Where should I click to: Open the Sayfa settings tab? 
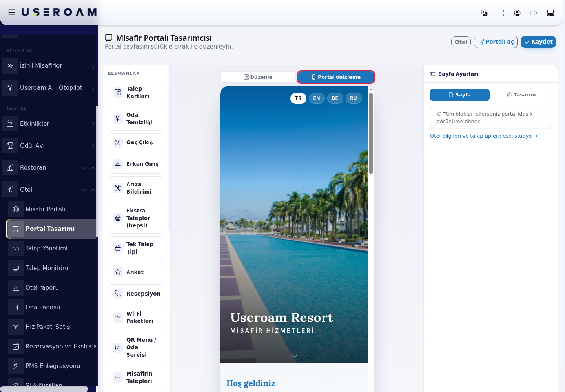coord(460,95)
